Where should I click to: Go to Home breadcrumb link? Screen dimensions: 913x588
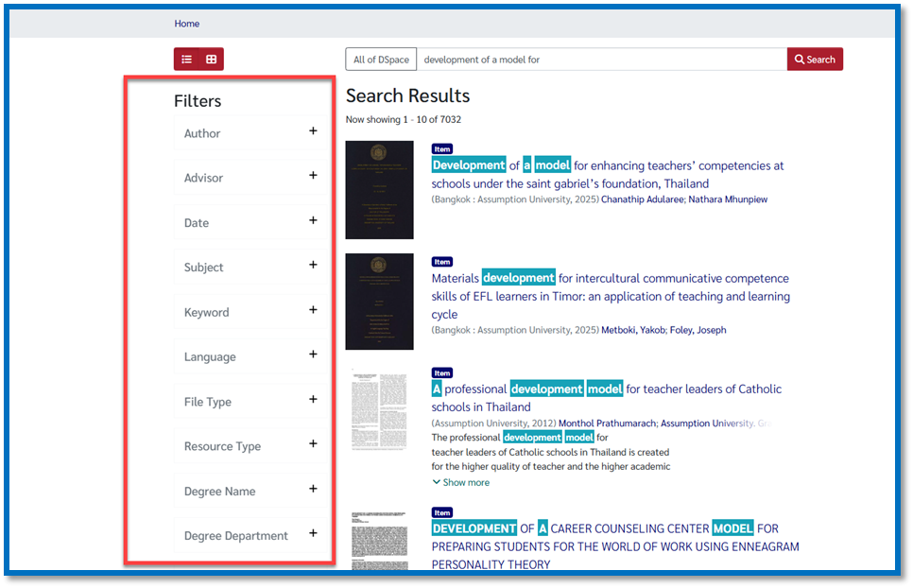pyautogui.click(x=186, y=24)
